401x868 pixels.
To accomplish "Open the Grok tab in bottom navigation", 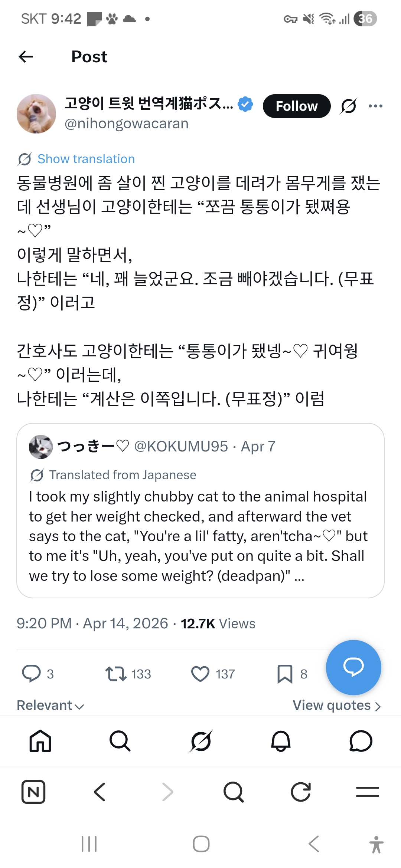I will coord(200,741).
